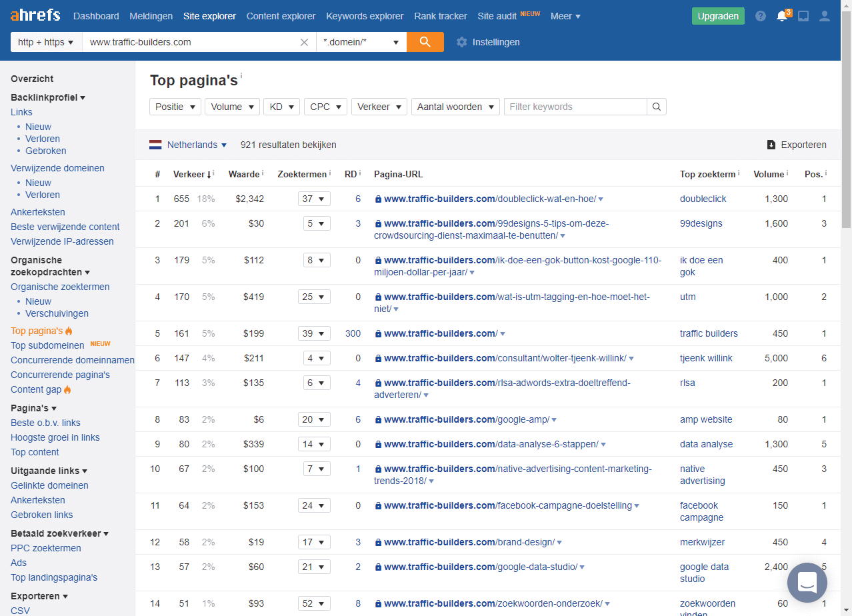Click top zoekterm 'native advertising'

point(702,475)
